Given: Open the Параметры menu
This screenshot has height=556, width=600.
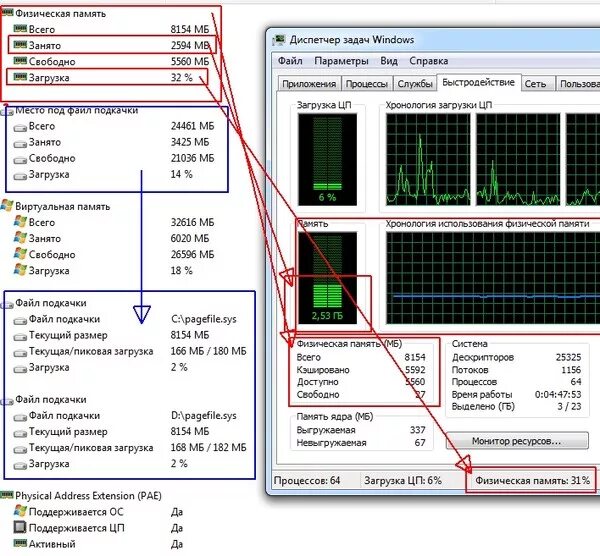Looking at the screenshot, I should pyautogui.click(x=341, y=61).
